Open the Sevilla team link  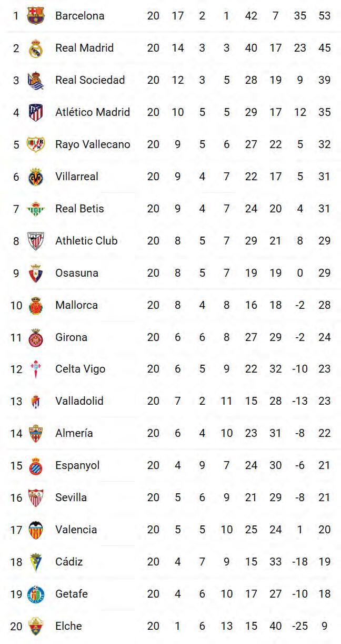pyautogui.click(x=71, y=497)
